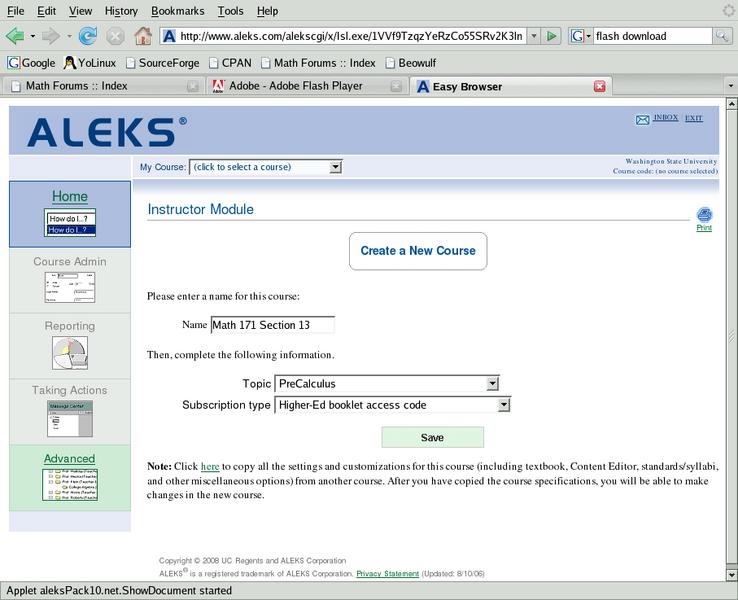Click the Home sidebar link
The height and width of the screenshot is (600, 738).
(x=70, y=196)
